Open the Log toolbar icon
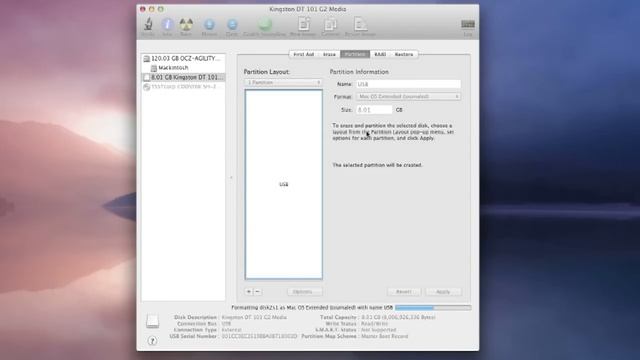This screenshot has width=640, height=360. pyautogui.click(x=468, y=24)
